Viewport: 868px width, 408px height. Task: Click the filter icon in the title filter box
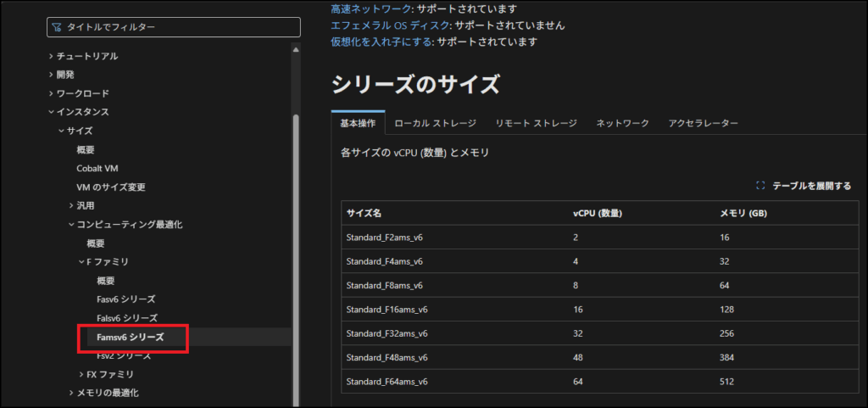tap(56, 26)
